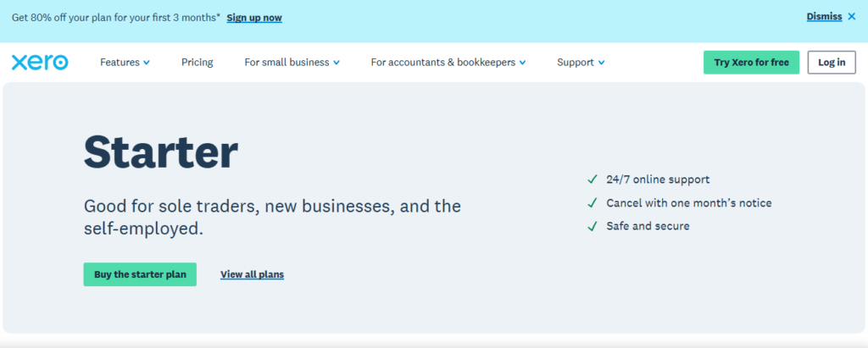Expand the Features menu
This screenshot has width=868, height=348.
point(125,63)
